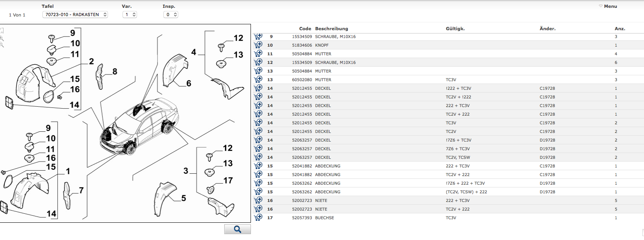Click the Beschreibung column header
644x240 pixels.
(331, 29)
